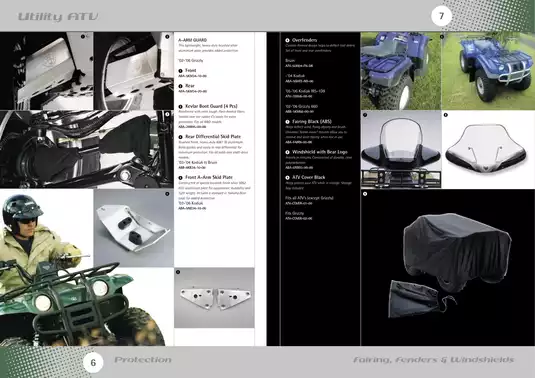The image size is (535, 378).
Task: Click the ''03-'04 Kodiak to Bruin' fitment line
Action: (198, 162)
